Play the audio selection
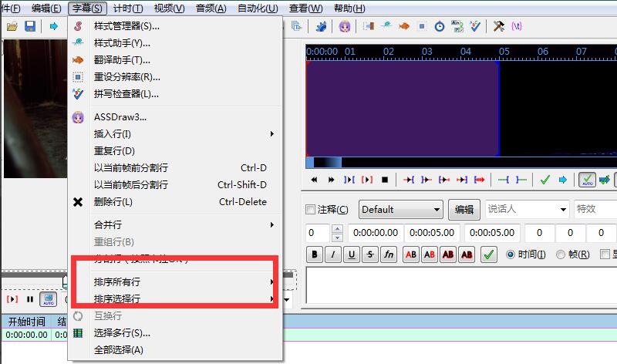The image size is (617, 364). tap(349, 180)
